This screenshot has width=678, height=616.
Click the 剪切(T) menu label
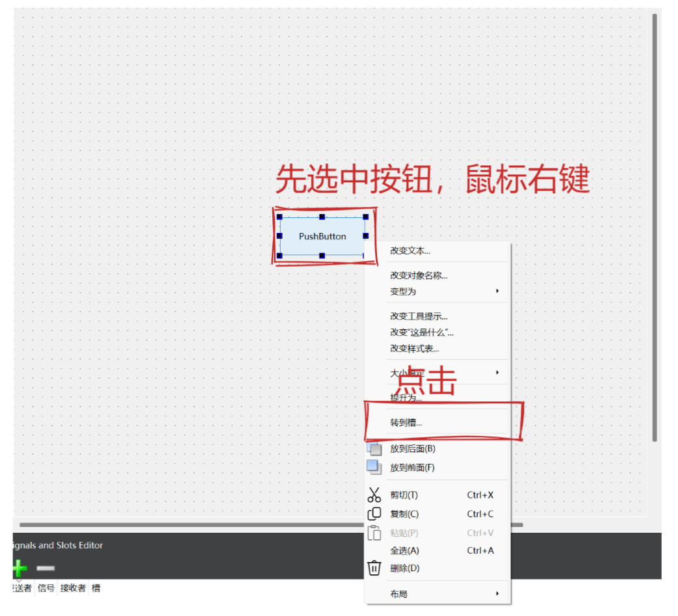[x=404, y=495]
